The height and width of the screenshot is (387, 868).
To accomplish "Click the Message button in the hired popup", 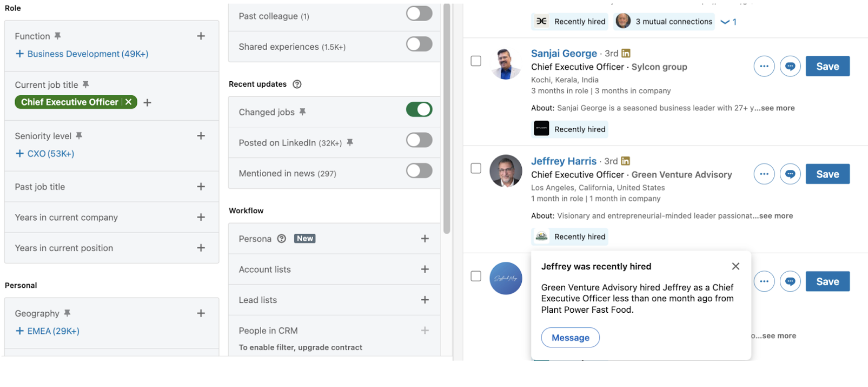I will (x=570, y=337).
